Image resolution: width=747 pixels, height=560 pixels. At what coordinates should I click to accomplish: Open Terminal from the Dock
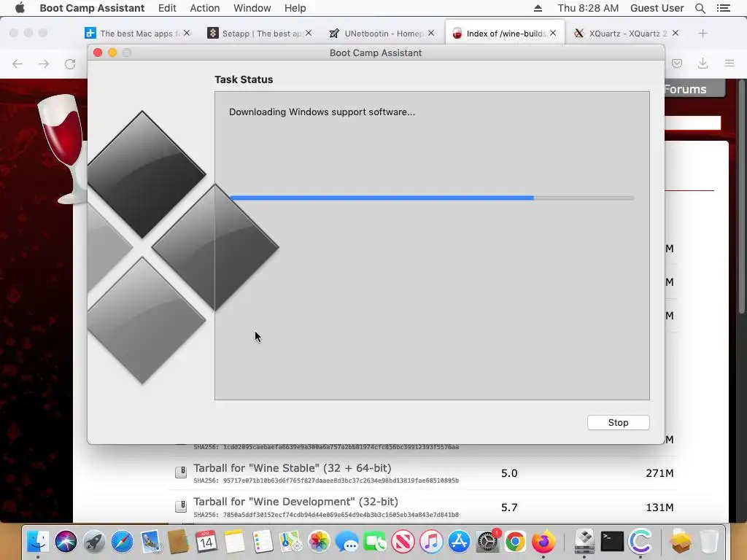click(x=612, y=542)
